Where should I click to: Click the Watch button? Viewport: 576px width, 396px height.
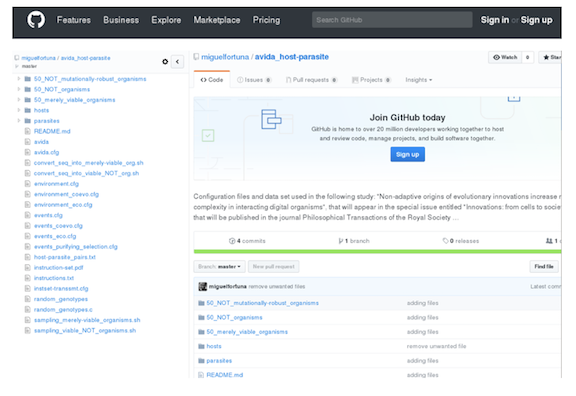point(505,57)
